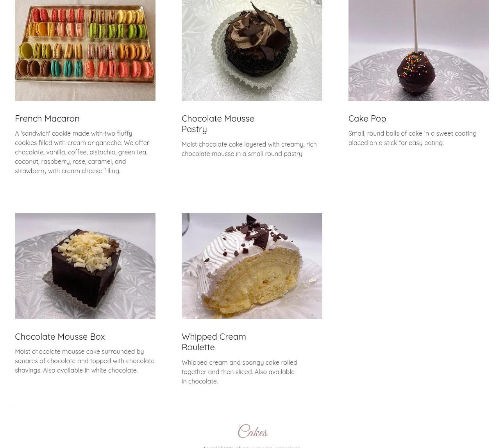Viewport: 504px width, 448px height.
Task: Click the Cake Pop heading
Action: 367,118
